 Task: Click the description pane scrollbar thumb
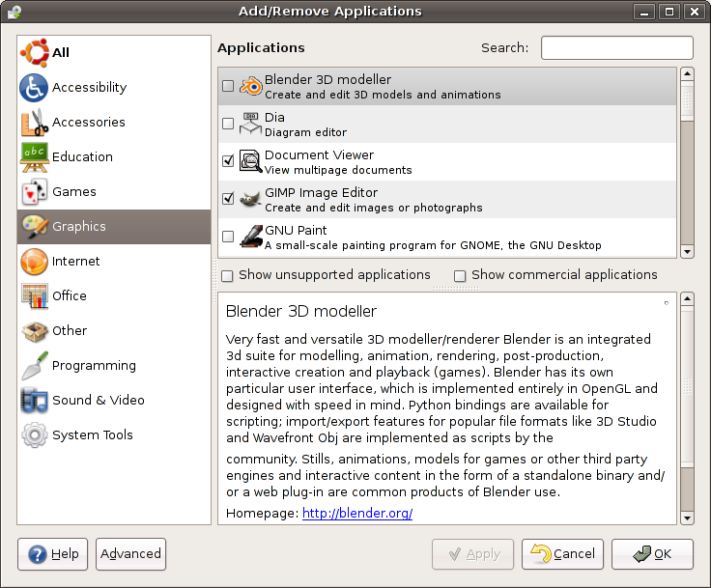pyautogui.click(x=688, y=387)
